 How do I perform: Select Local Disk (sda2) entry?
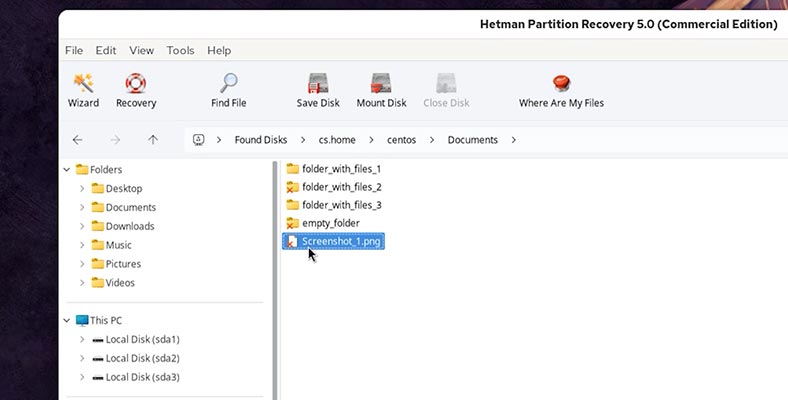coord(143,358)
